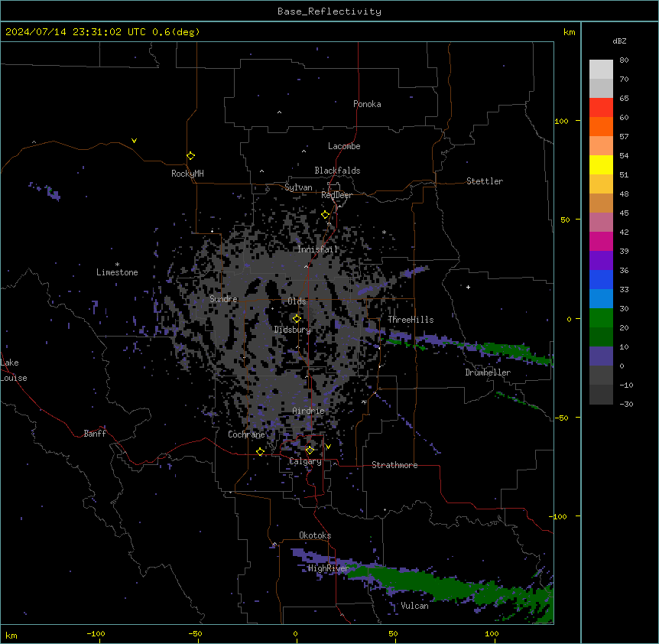Click the timestamp 2024/07/14 23:31:02 UTC
659x644 pixels.
(75, 32)
